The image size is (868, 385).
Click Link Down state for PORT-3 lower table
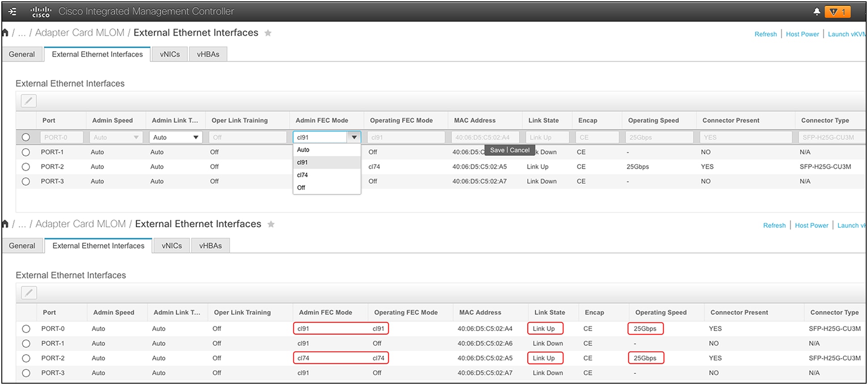(x=548, y=373)
